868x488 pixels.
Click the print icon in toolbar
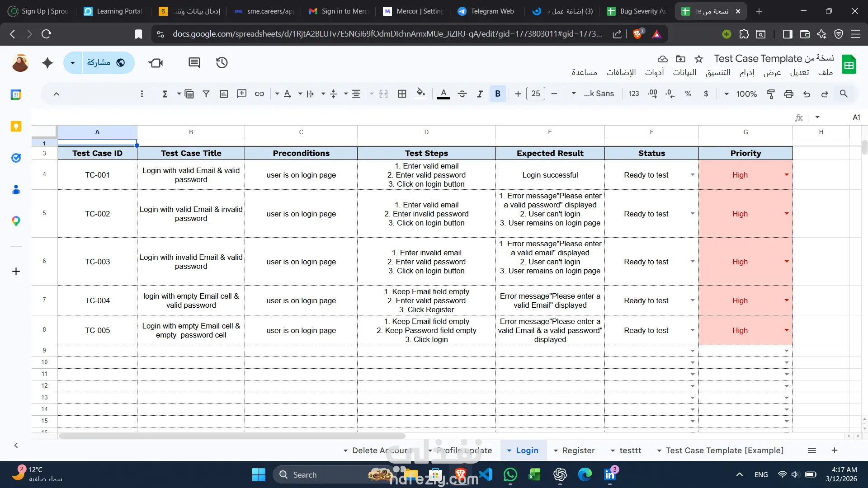(789, 94)
